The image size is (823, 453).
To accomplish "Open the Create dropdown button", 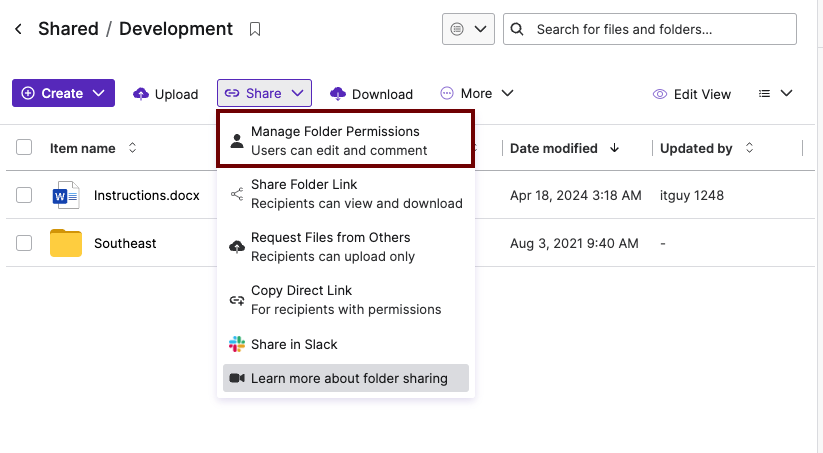I will pos(64,93).
